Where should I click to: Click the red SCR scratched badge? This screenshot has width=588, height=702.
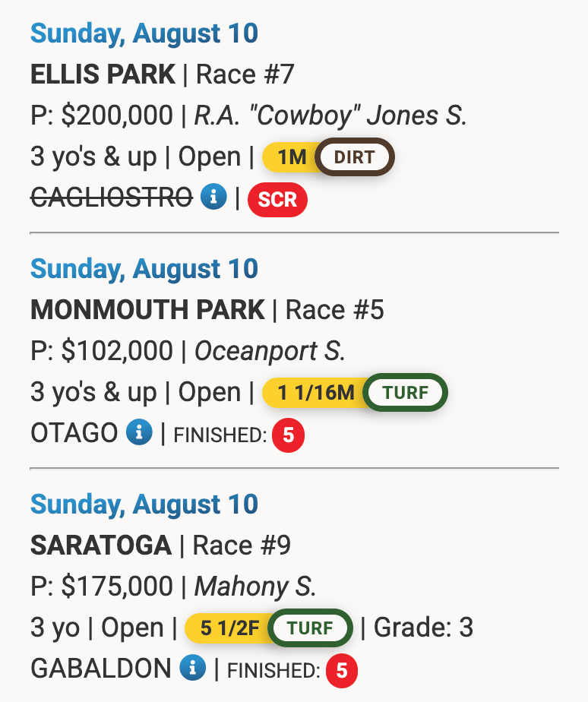[277, 199]
